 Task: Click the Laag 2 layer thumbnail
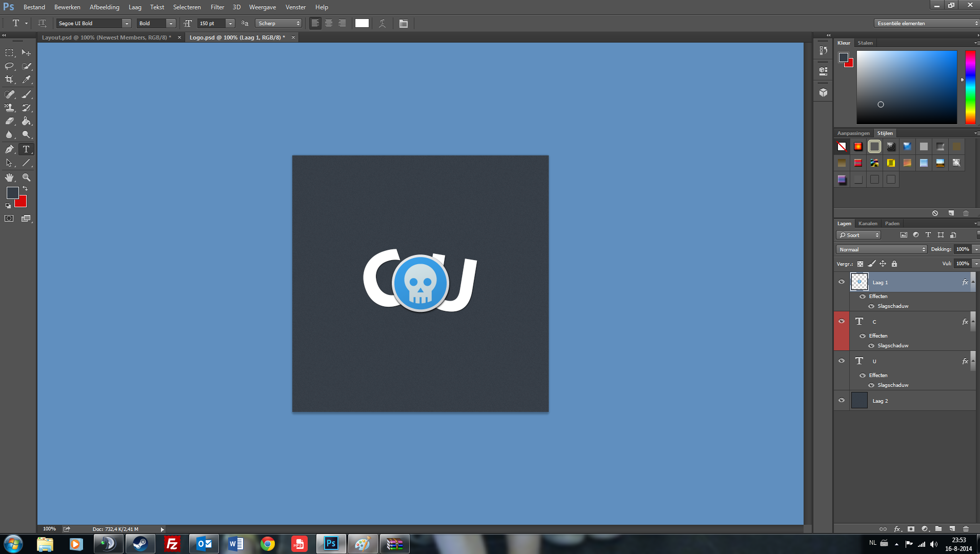tap(859, 401)
